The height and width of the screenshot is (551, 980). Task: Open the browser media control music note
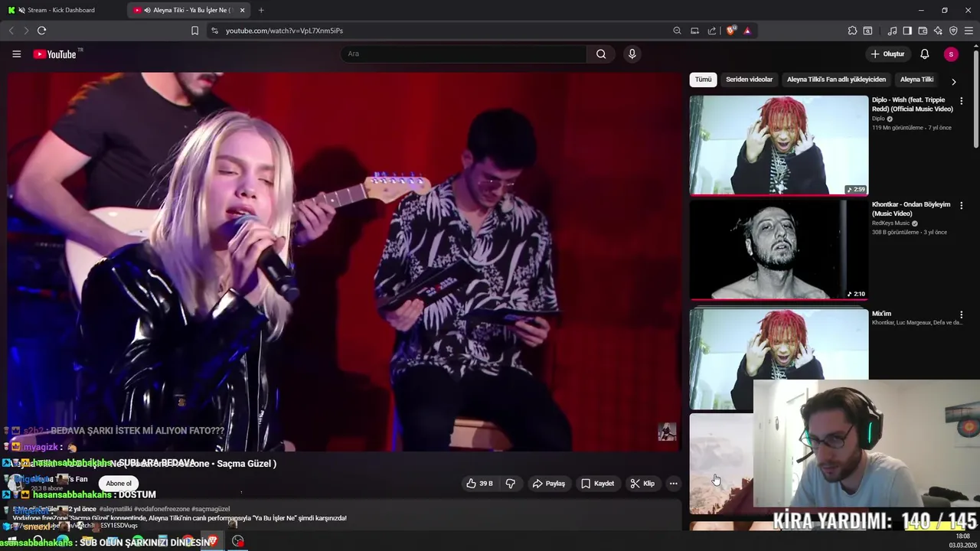tap(892, 31)
